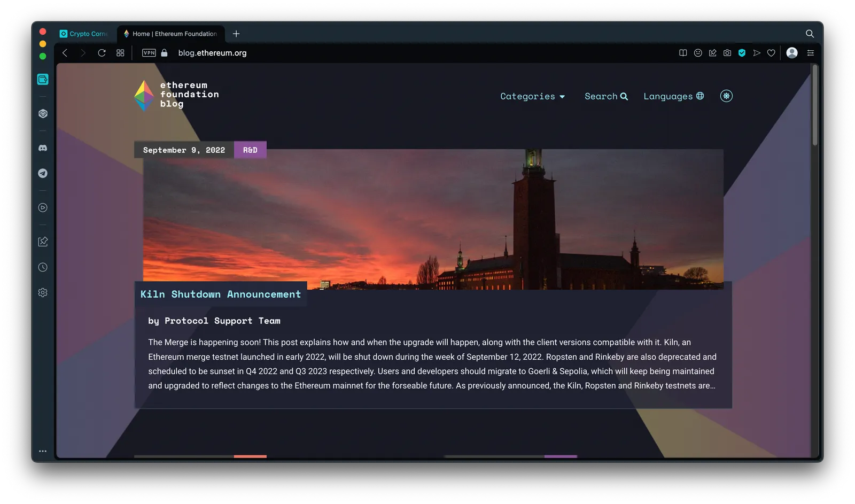Click the by Protocol Support Team byline
Viewport: 855px width, 504px height.
coord(214,321)
